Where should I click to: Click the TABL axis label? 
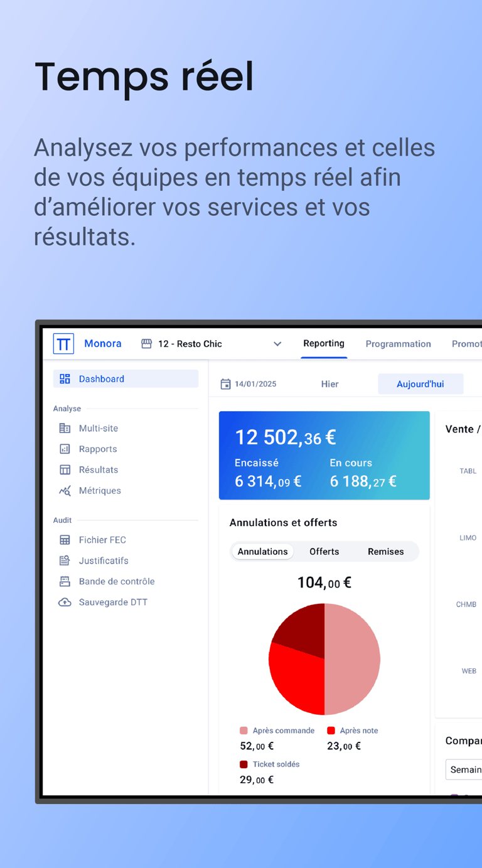(468, 471)
